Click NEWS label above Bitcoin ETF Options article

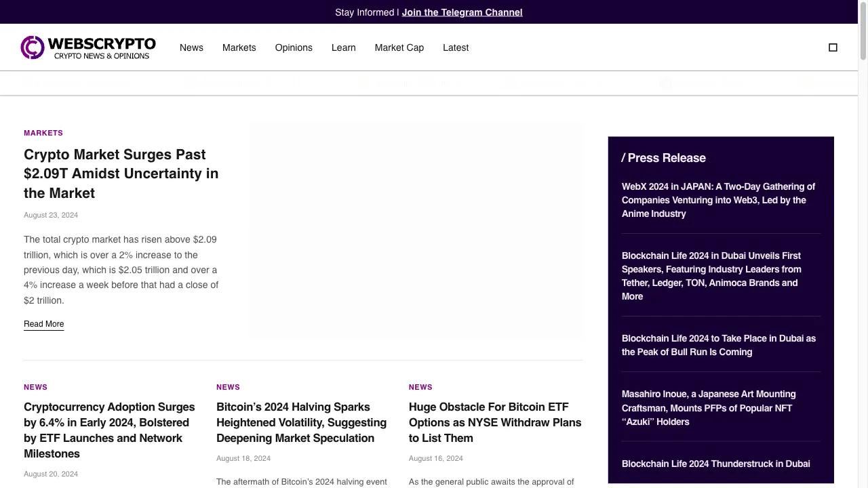[x=420, y=387]
